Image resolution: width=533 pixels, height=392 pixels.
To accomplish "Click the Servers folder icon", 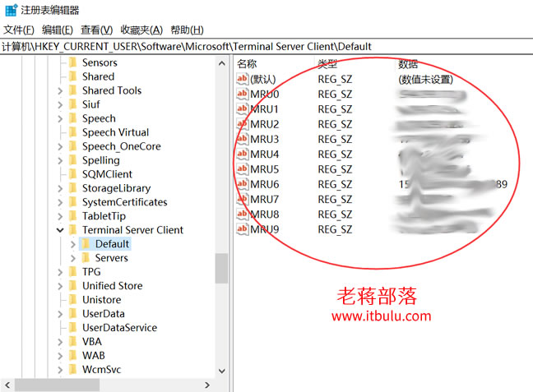I will click(x=86, y=258).
